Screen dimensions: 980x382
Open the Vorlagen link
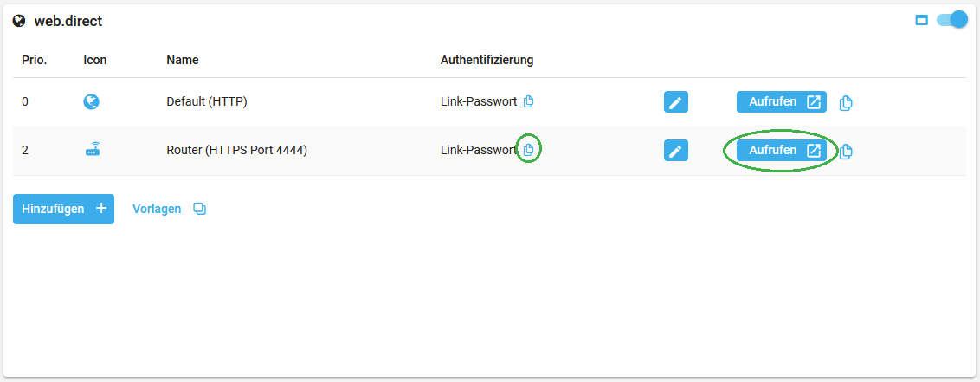(x=157, y=209)
